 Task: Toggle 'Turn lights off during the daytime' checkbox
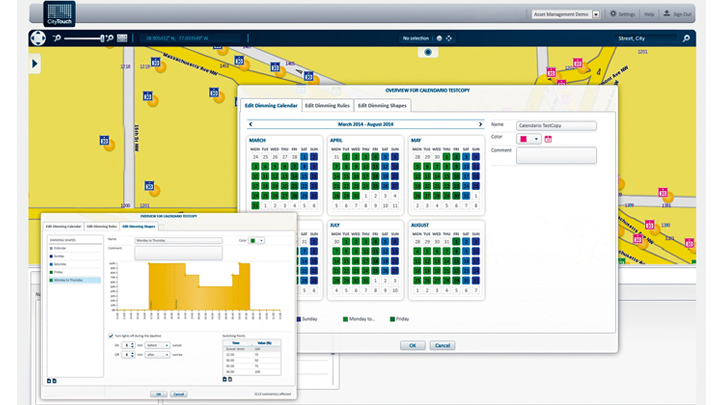click(x=110, y=334)
